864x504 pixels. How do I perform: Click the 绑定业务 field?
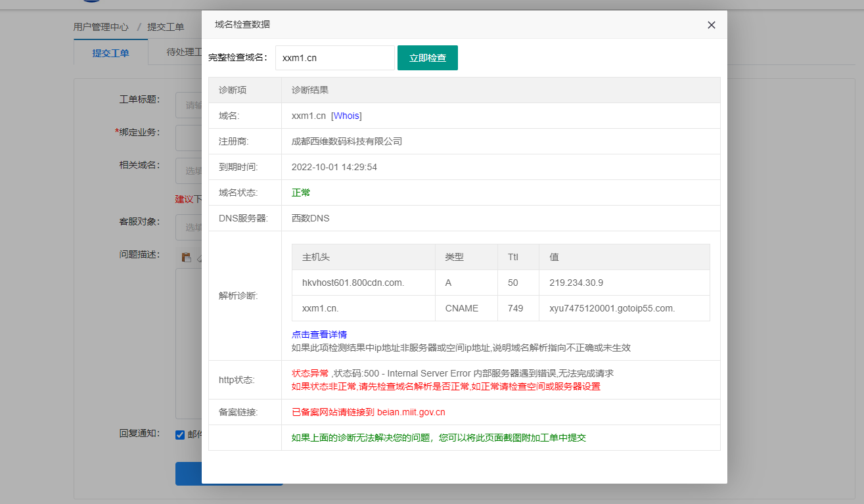[x=189, y=138]
